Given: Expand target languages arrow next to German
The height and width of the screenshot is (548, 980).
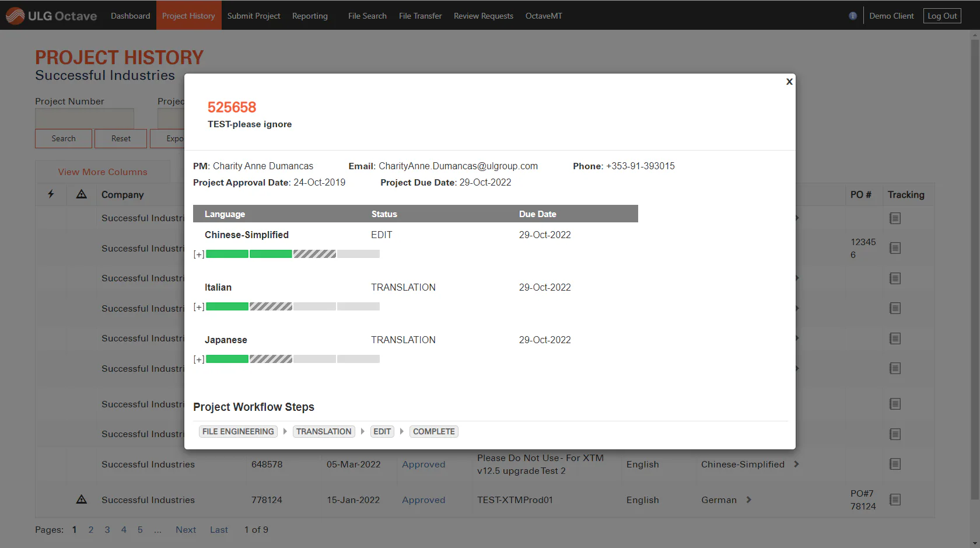Looking at the screenshot, I should coord(748,500).
